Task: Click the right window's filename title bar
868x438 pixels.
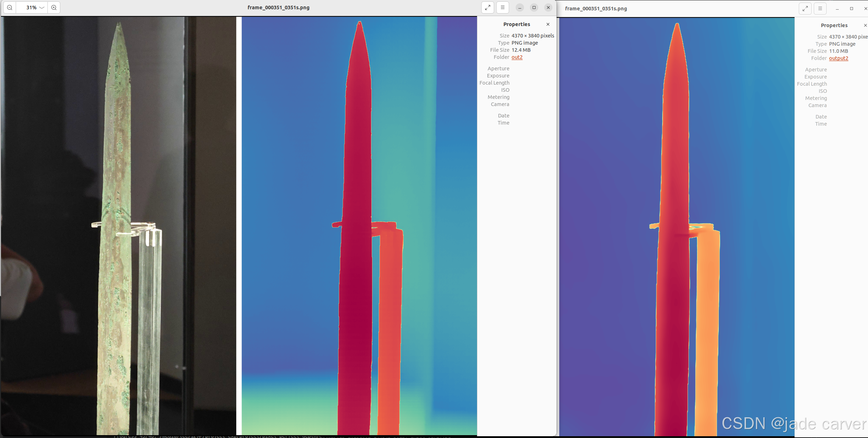Action: [596, 9]
